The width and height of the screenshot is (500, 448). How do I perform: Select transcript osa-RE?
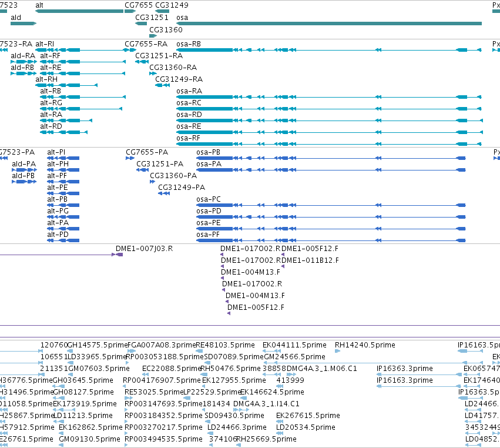coord(330,132)
